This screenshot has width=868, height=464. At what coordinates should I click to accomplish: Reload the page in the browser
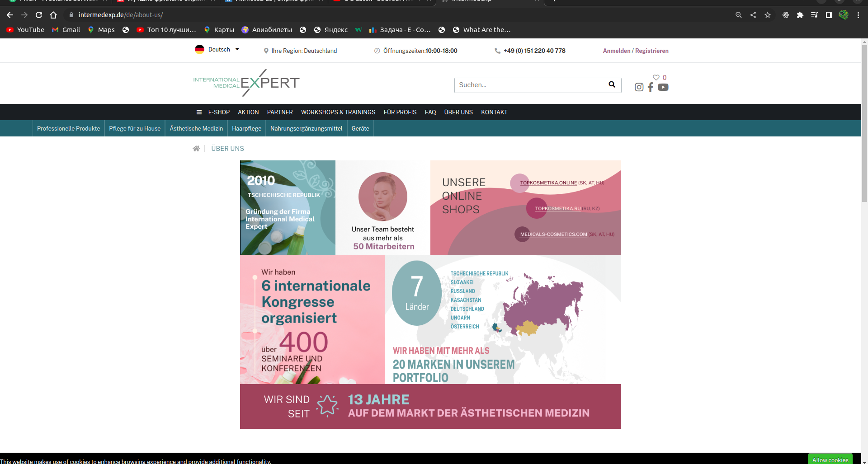coord(39,15)
